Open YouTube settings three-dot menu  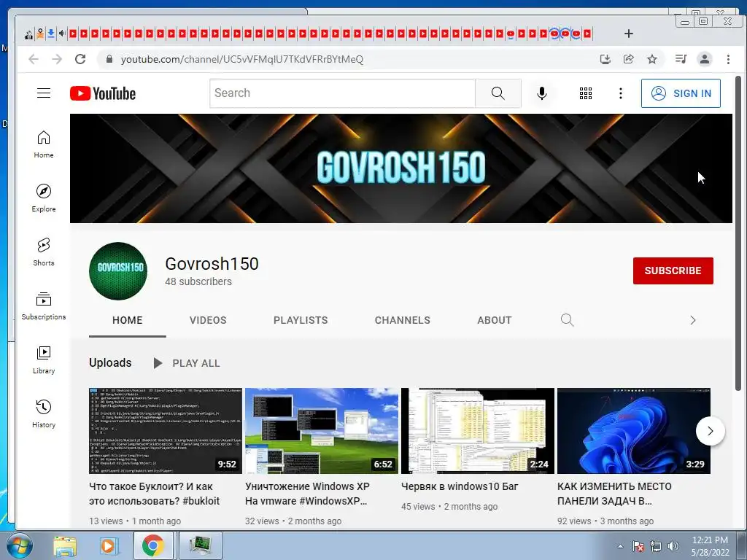(620, 93)
